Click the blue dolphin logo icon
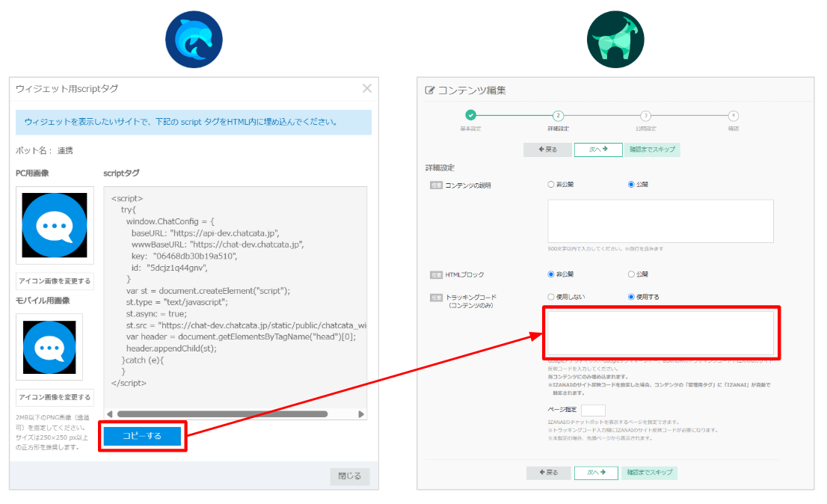 [x=194, y=40]
